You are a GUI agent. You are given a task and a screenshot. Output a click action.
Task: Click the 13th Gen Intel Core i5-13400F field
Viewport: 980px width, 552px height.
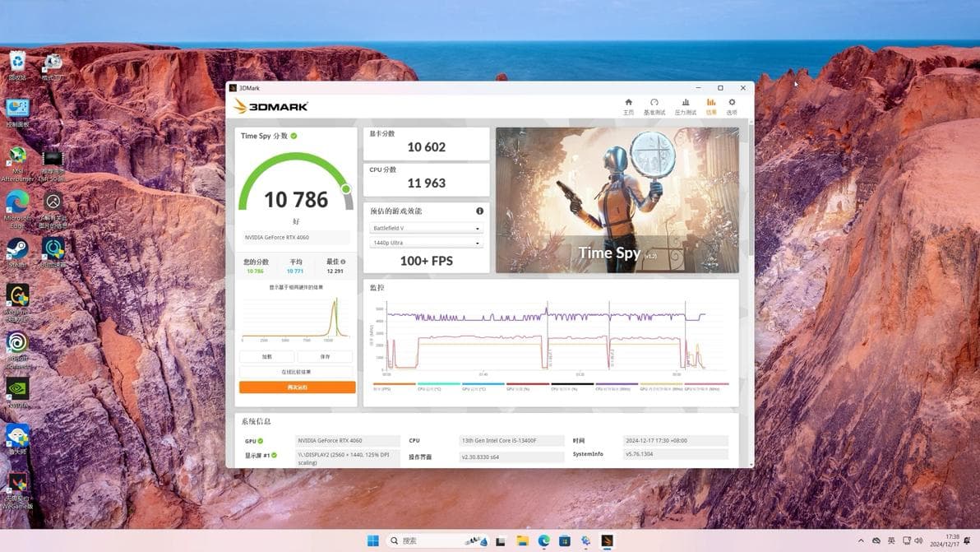click(511, 441)
